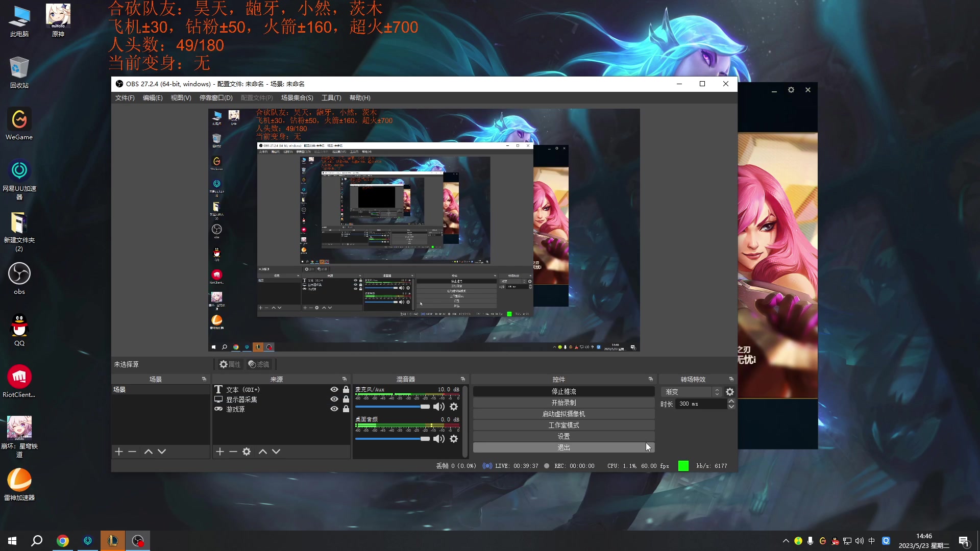Image resolution: width=980 pixels, height=551 pixels.
Task: Pop out the 转场特效 dock panel
Action: 731,379
